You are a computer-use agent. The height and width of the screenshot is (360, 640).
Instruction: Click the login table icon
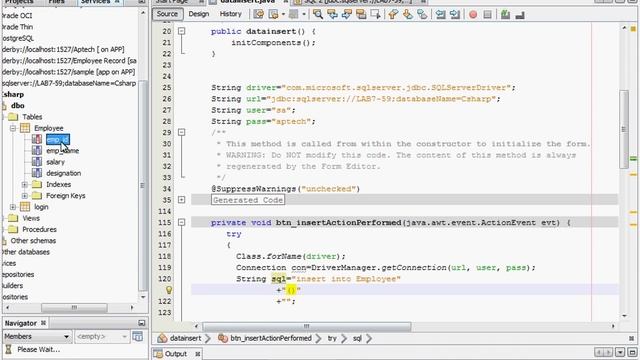coord(25,207)
